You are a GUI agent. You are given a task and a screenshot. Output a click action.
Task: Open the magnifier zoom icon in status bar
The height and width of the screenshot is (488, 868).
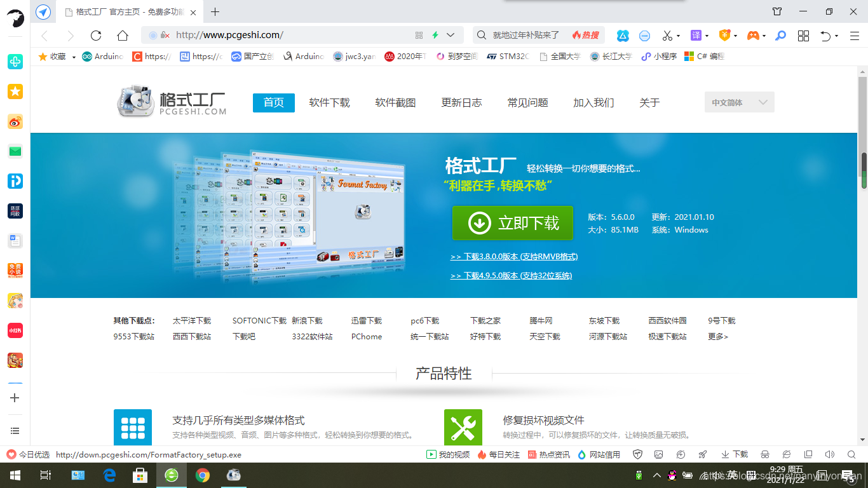coord(851,454)
